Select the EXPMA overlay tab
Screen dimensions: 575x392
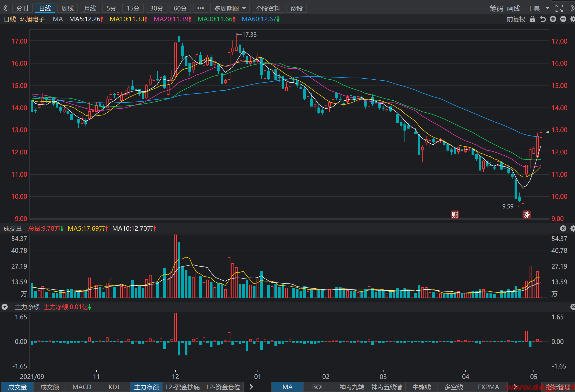click(x=488, y=387)
